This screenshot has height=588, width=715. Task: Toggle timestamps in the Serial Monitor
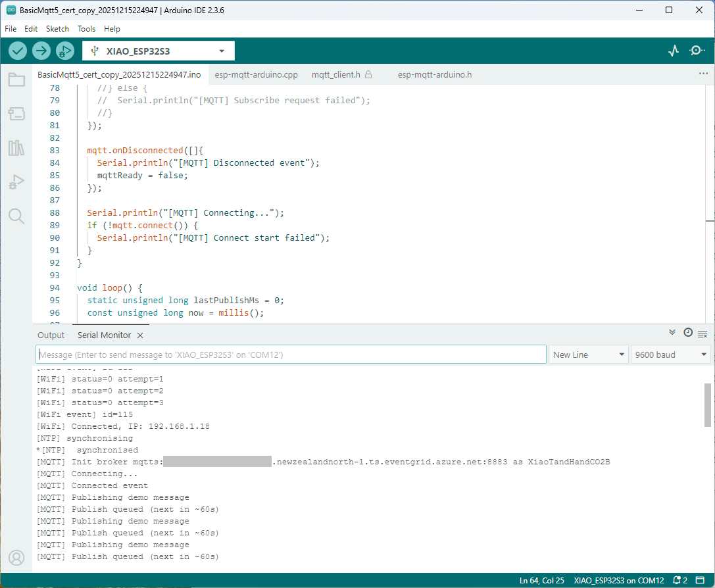pyautogui.click(x=688, y=333)
